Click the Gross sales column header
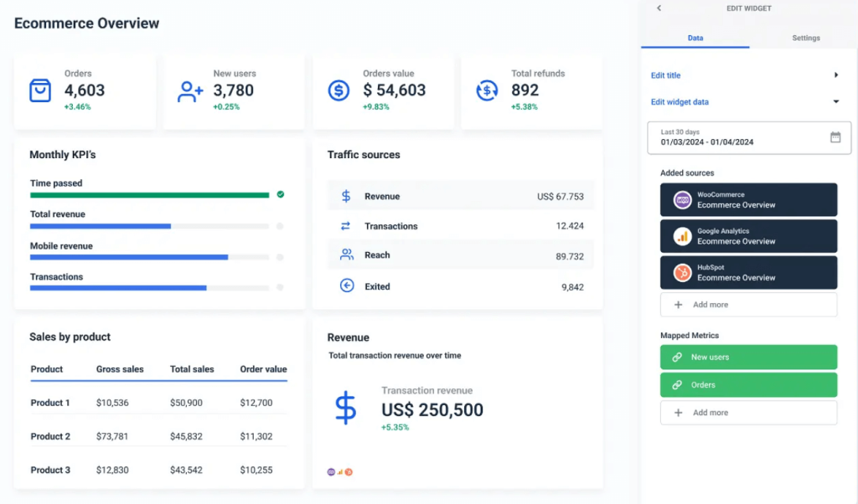This screenshot has width=858, height=504. (120, 369)
